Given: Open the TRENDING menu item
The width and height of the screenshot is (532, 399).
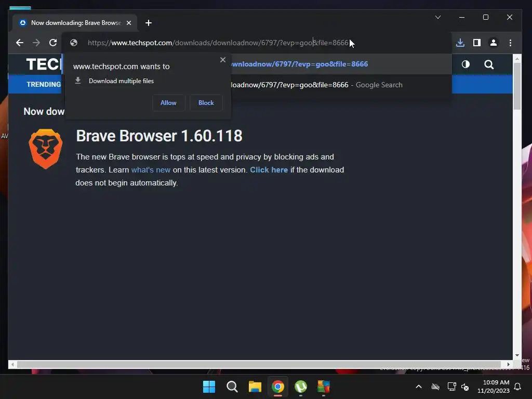Looking at the screenshot, I should coord(44,85).
